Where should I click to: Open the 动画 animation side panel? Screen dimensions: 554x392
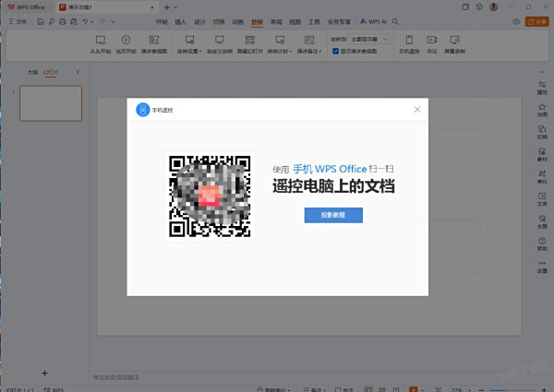click(x=542, y=110)
